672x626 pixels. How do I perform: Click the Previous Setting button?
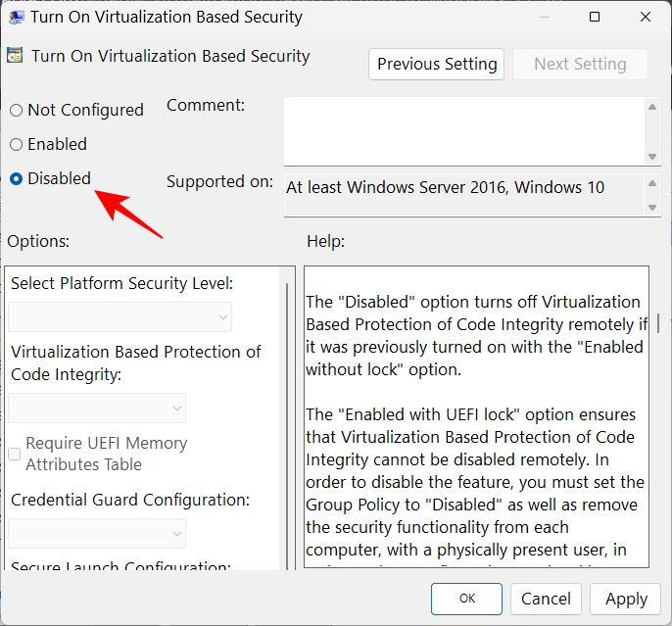click(x=437, y=64)
